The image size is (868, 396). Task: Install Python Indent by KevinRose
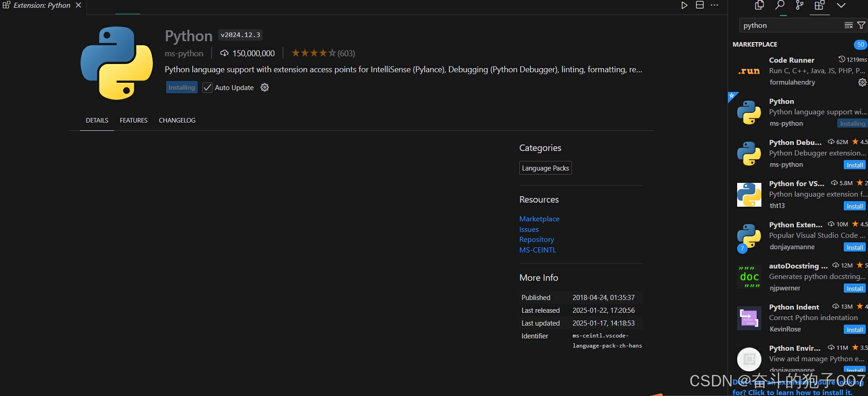coord(855,330)
